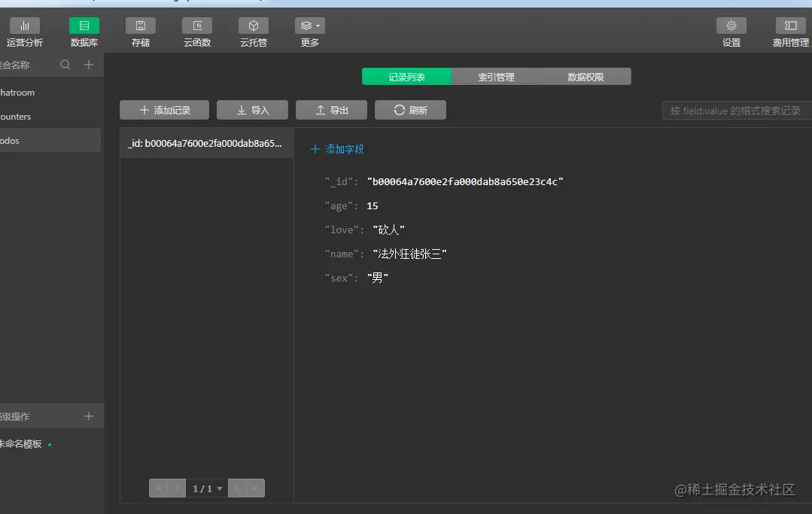Click the 导出 export button
This screenshot has height=514, width=812.
331,110
